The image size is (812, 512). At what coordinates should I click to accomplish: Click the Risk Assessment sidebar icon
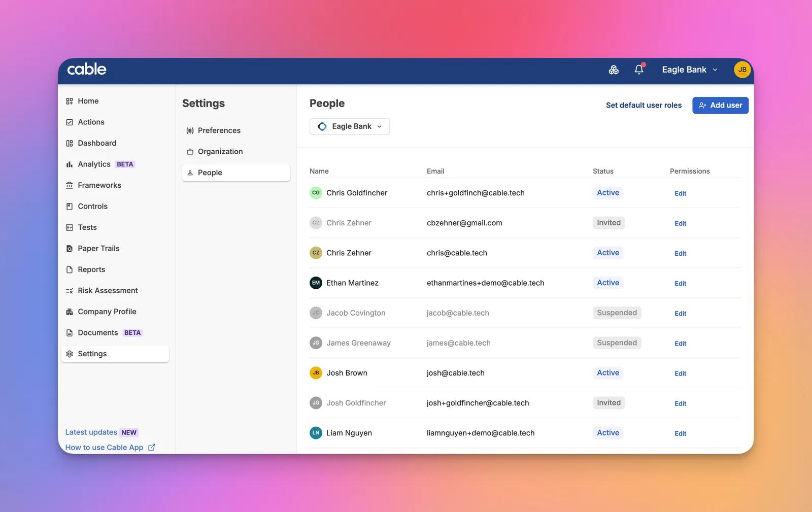[x=70, y=291]
